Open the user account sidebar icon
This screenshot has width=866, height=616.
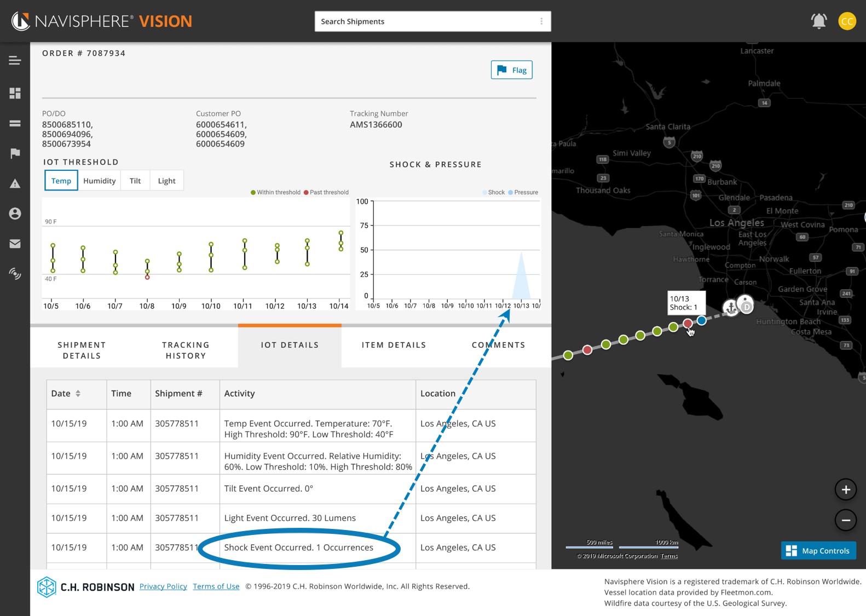[x=15, y=214]
